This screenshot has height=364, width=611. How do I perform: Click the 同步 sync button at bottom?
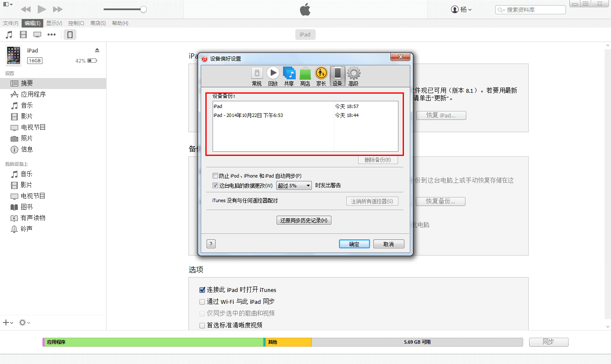point(549,342)
